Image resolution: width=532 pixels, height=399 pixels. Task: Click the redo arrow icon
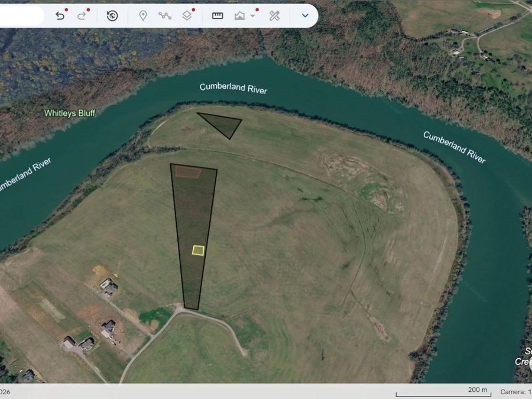tap(82, 15)
